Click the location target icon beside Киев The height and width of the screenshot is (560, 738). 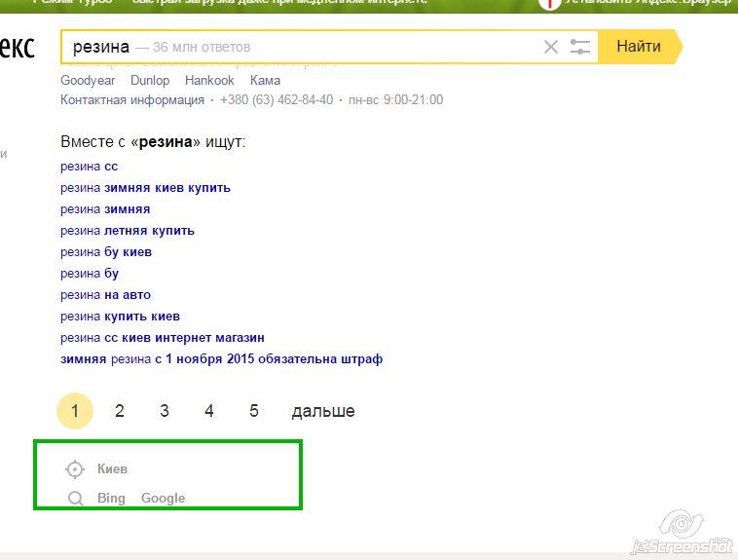(75, 469)
